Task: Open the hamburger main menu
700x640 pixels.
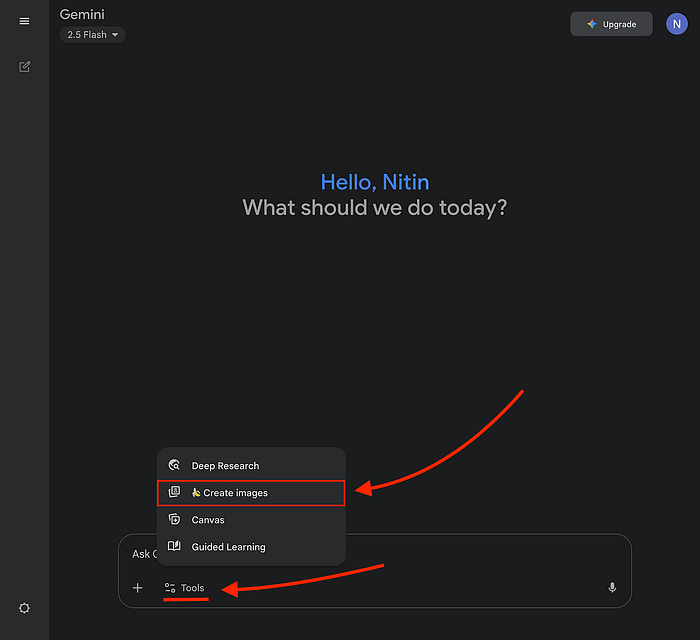Action: (x=24, y=21)
